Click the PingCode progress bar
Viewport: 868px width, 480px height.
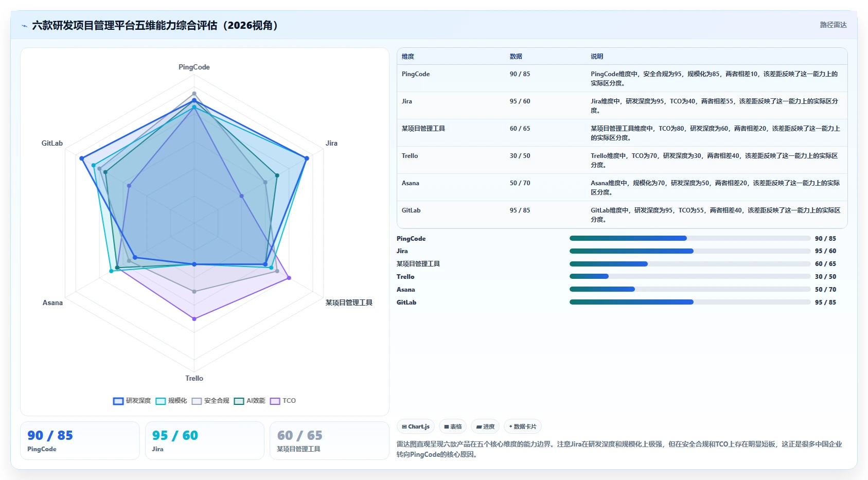tap(690, 238)
